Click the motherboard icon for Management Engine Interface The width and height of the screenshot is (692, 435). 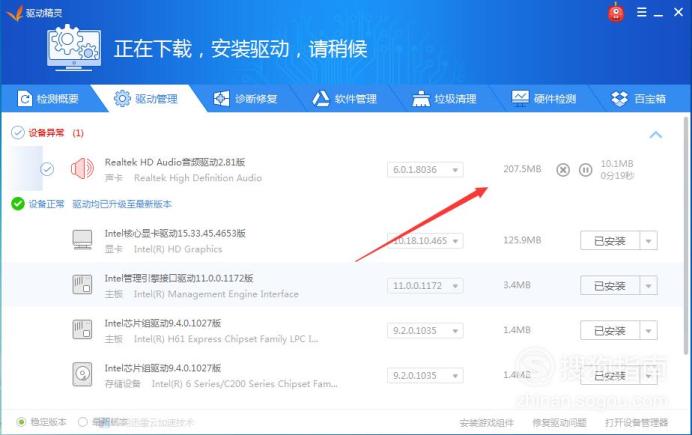[x=83, y=285]
